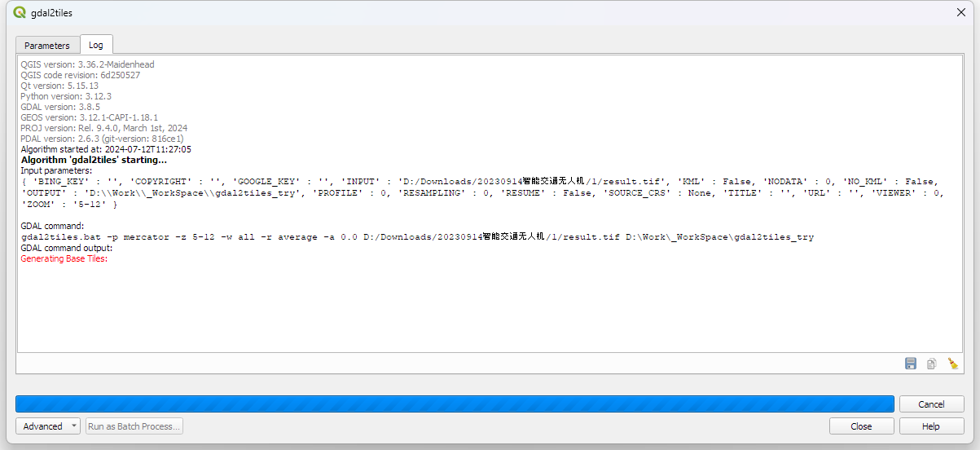980x450 pixels.
Task: Click the Algorithm started at timestamp line
Action: [106, 149]
